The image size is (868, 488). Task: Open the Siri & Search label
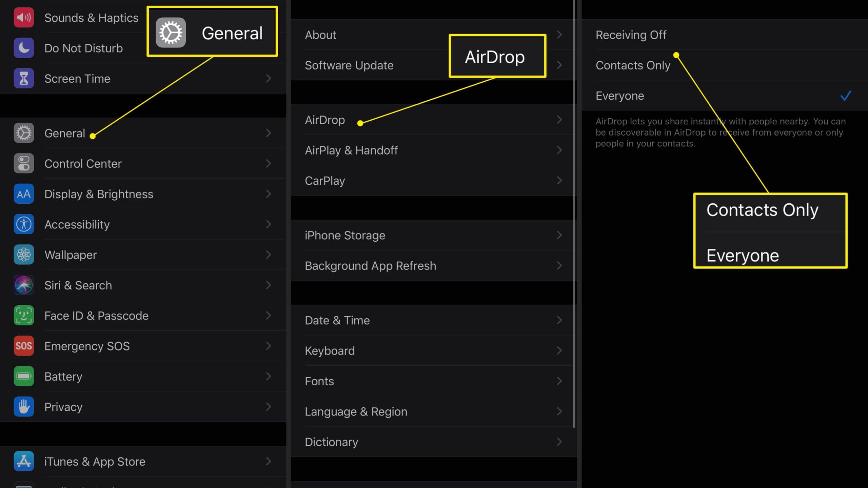[78, 285]
